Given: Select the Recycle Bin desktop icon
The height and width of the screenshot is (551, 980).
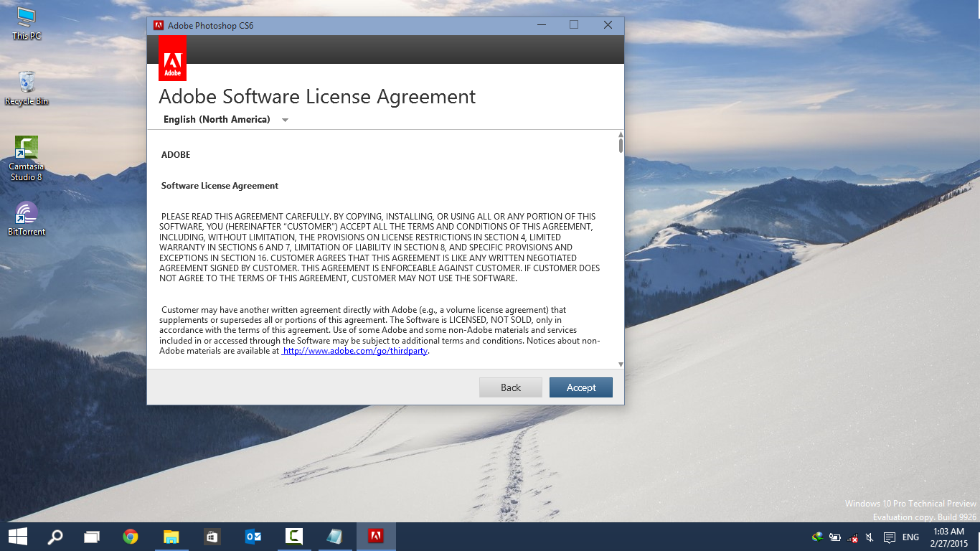Looking at the screenshot, I should pos(27,88).
